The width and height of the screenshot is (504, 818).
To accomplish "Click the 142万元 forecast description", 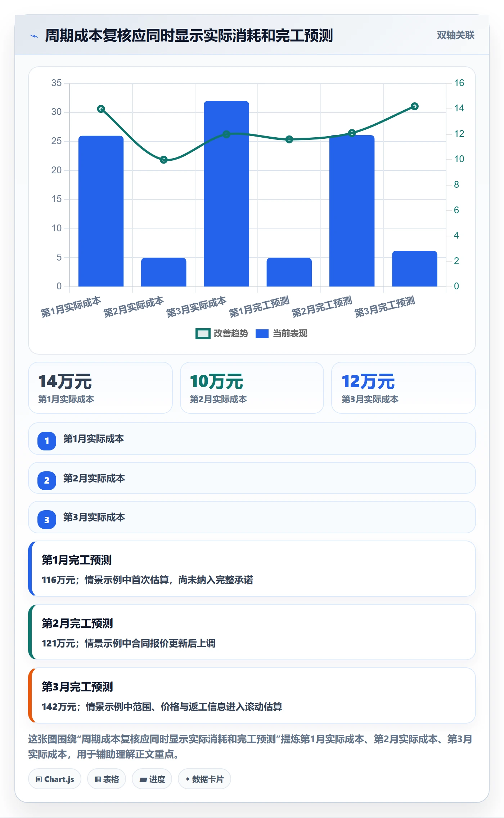I will coord(162,707).
